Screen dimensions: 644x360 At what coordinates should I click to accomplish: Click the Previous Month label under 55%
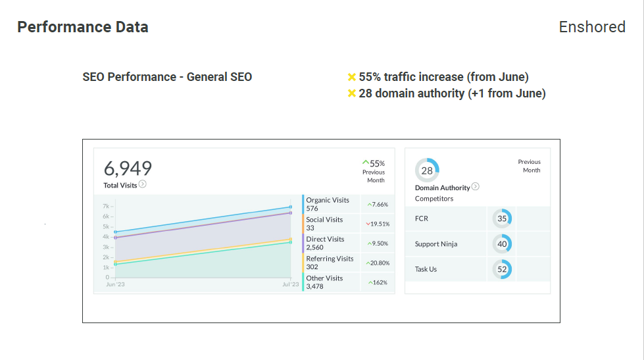(374, 176)
